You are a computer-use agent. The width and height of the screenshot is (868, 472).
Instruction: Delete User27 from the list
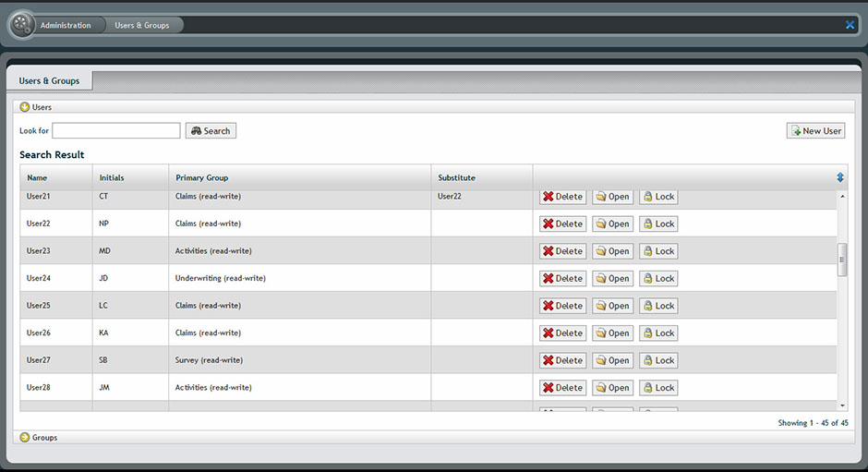[562, 360]
